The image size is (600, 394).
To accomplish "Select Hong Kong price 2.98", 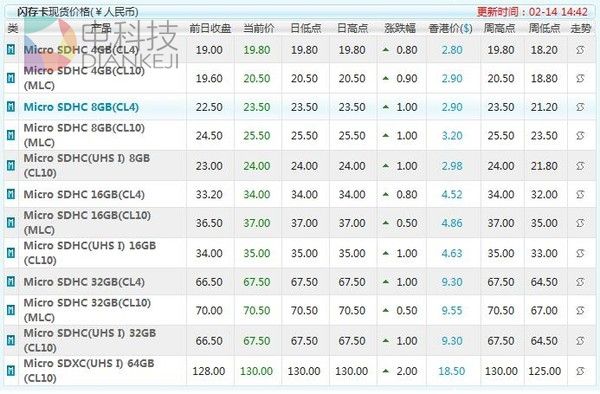I will click(x=452, y=166).
